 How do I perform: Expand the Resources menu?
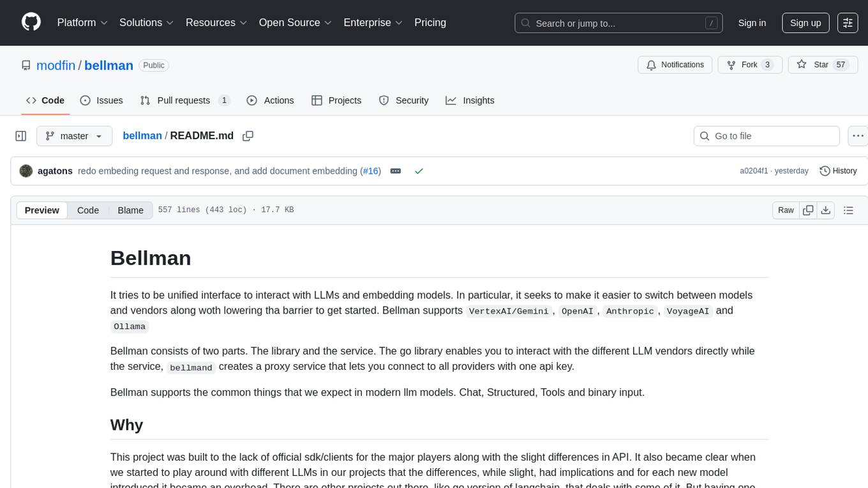click(216, 22)
